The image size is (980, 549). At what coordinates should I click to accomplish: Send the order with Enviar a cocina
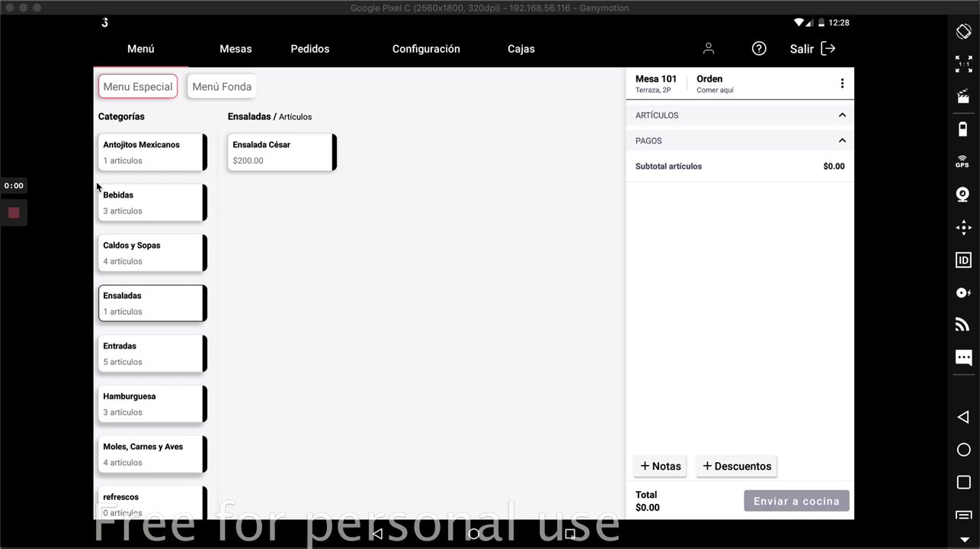(x=796, y=501)
